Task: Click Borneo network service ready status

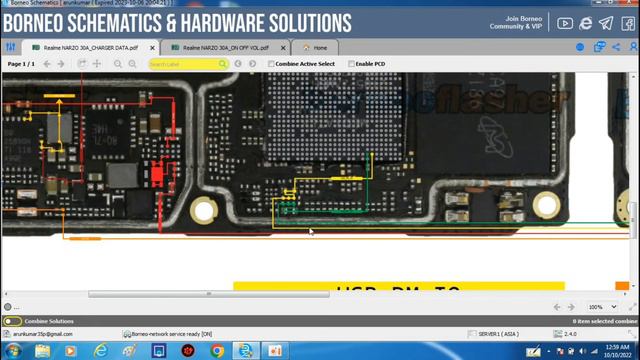Action: coord(171,334)
